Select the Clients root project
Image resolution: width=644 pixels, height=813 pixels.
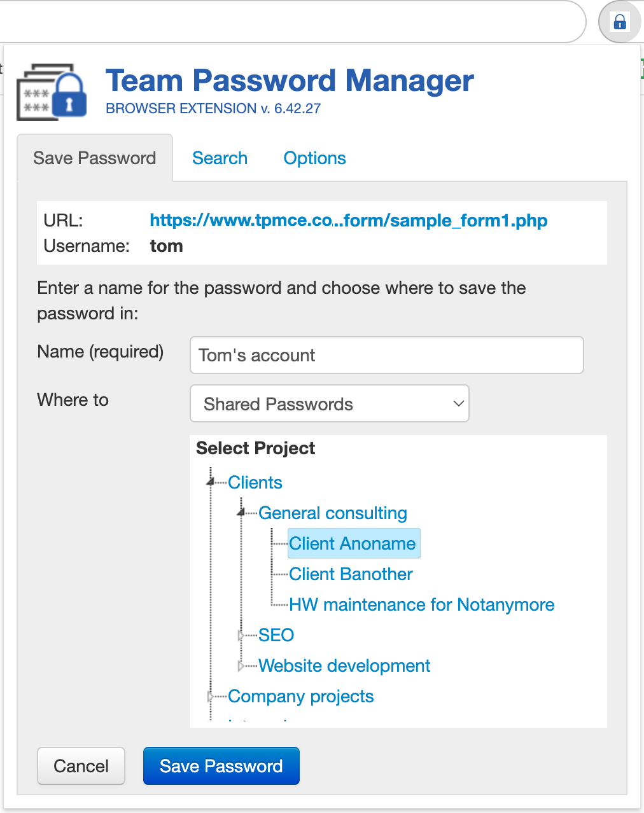[x=255, y=482]
